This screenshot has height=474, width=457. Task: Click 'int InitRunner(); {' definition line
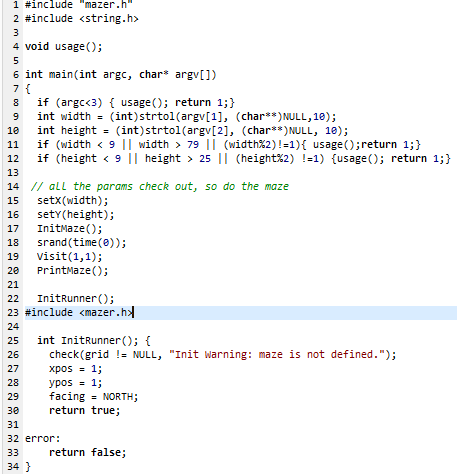point(94,341)
